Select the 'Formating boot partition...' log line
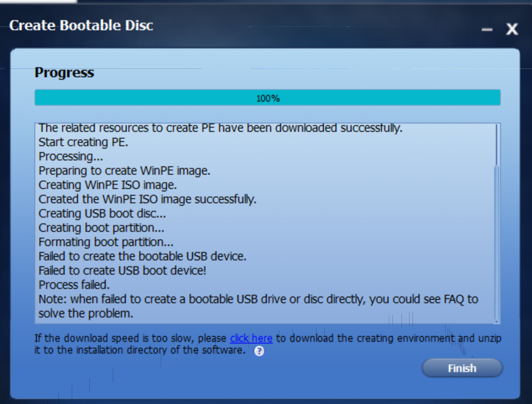 (x=106, y=242)
